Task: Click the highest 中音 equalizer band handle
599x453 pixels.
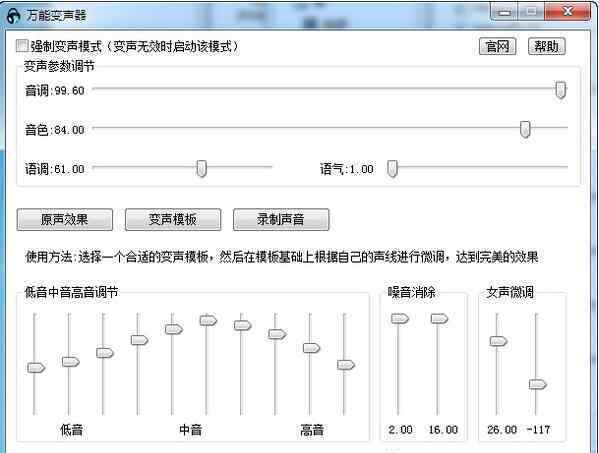Action: (x=208, y=320)
